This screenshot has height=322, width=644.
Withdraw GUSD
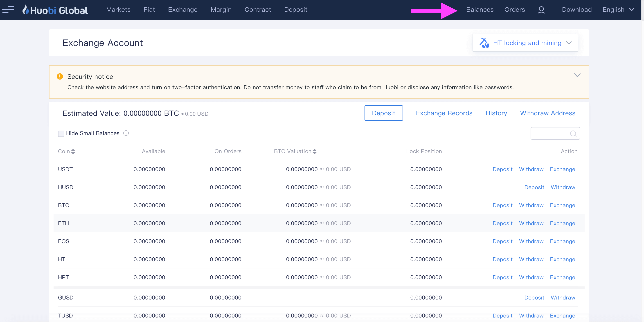pos(563,297)
